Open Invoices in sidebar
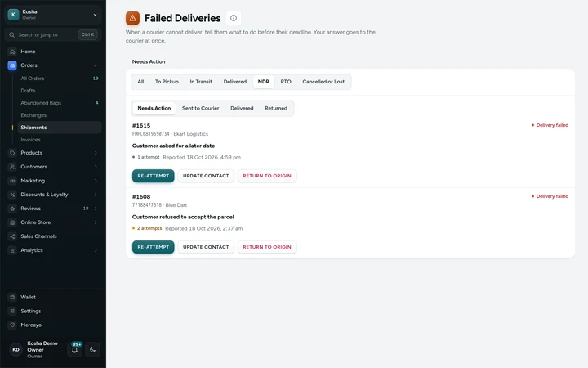The width and height of the screenshot is (588, 368). [59, 140]
